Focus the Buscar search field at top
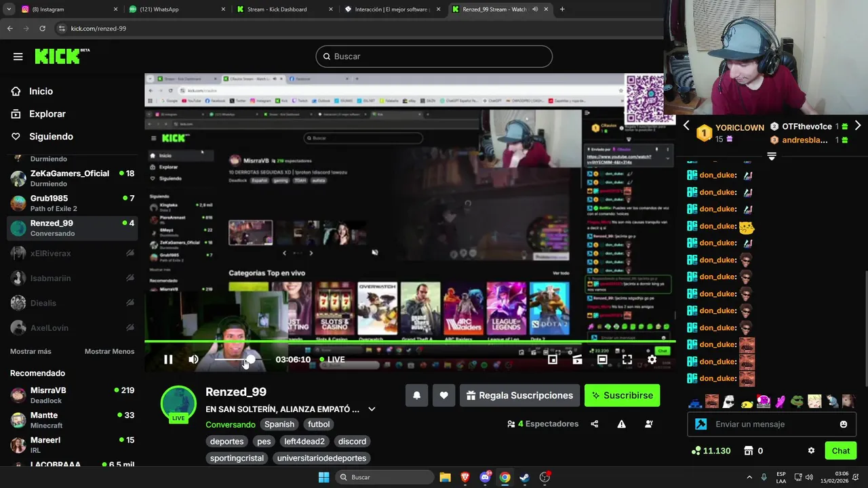868x488 pixels. (x=434, y=56)
